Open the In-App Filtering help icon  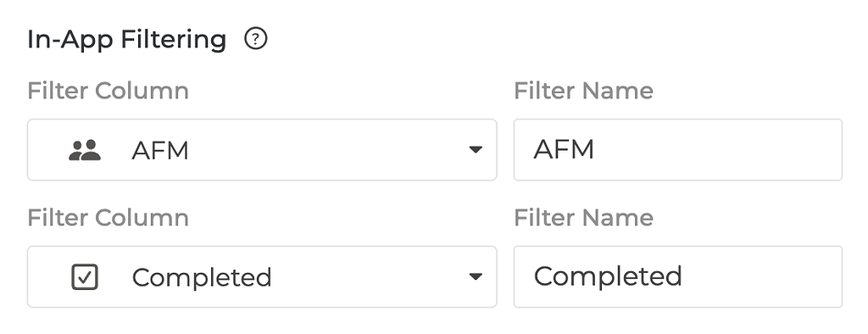[256, 39]
